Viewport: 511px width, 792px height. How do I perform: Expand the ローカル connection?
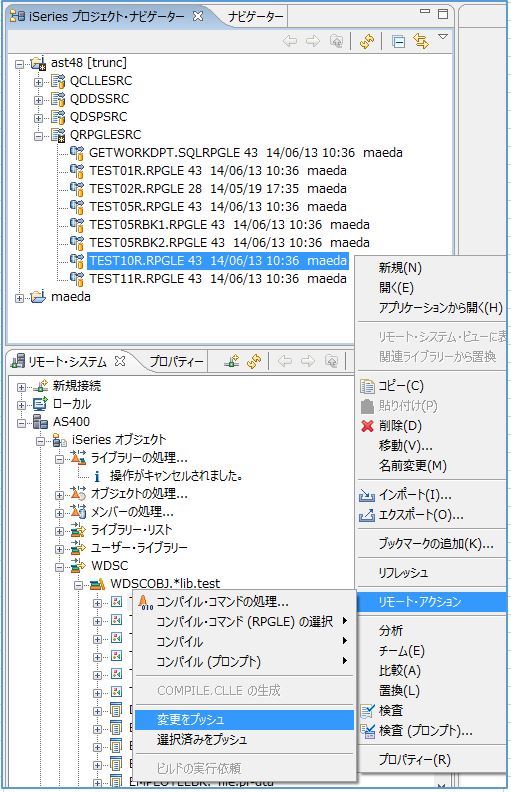click(x=21, y=405)
